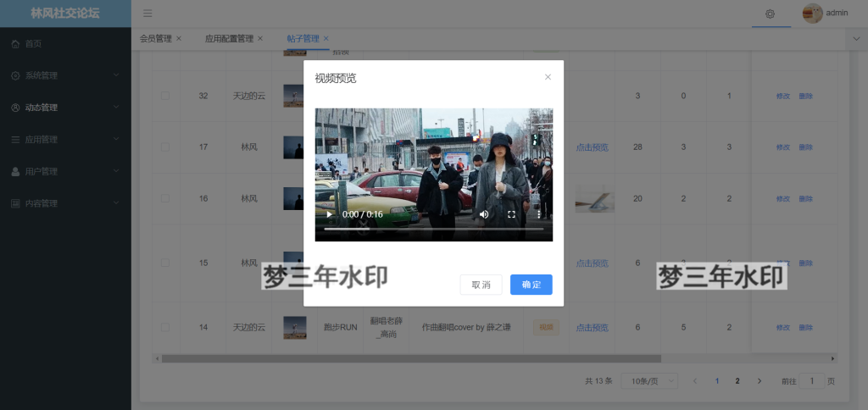Select the checkbox for row ID 17
868x410 pixels.
point(165,147)
